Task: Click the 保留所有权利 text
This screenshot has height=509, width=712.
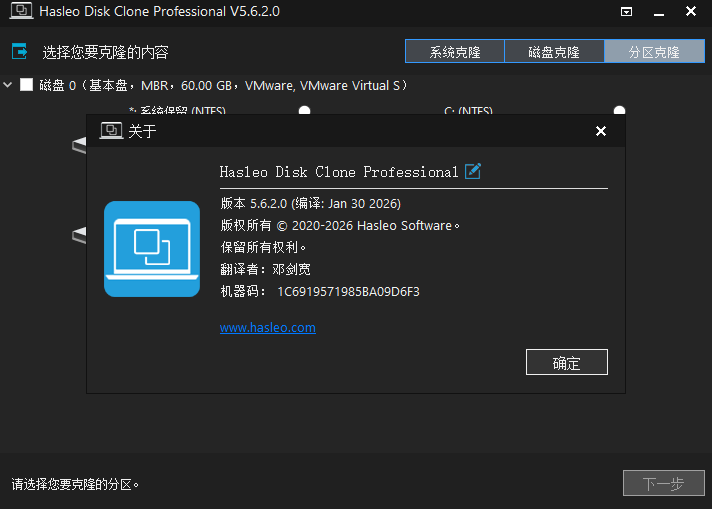Action: point(263,247)
